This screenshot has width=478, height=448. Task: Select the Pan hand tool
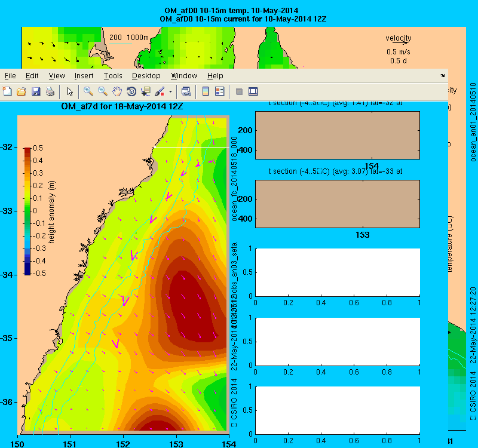[117, 91]
